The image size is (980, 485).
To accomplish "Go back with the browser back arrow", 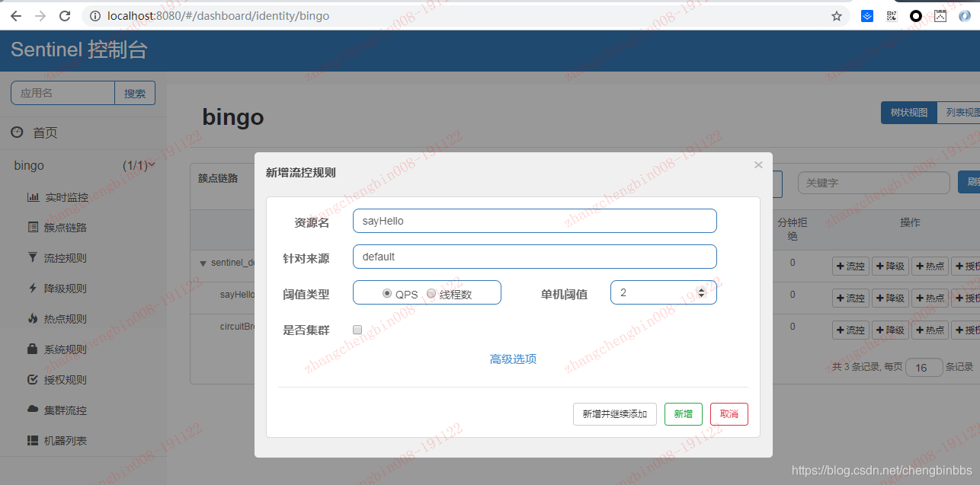I will click(x=16, y=16).
